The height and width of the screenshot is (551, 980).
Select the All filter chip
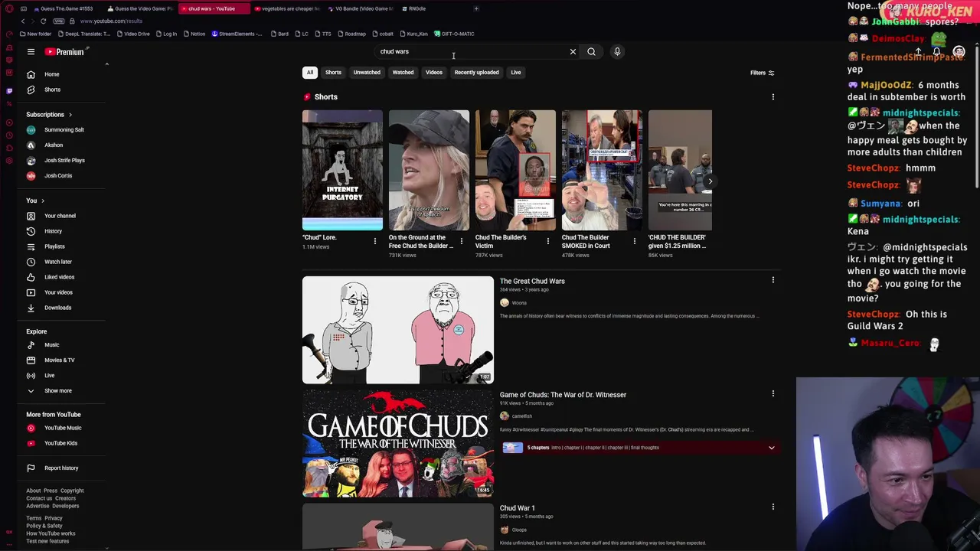tap(310, 73)
